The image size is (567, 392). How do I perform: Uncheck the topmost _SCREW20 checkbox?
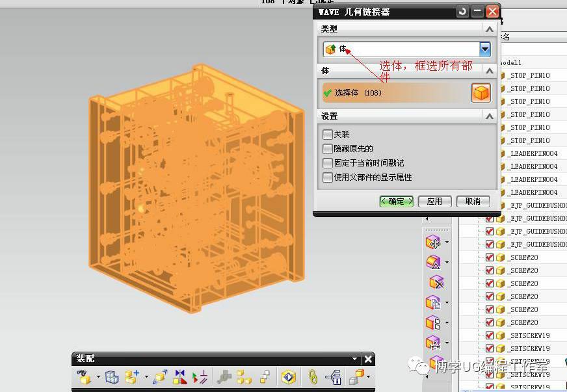489,257
